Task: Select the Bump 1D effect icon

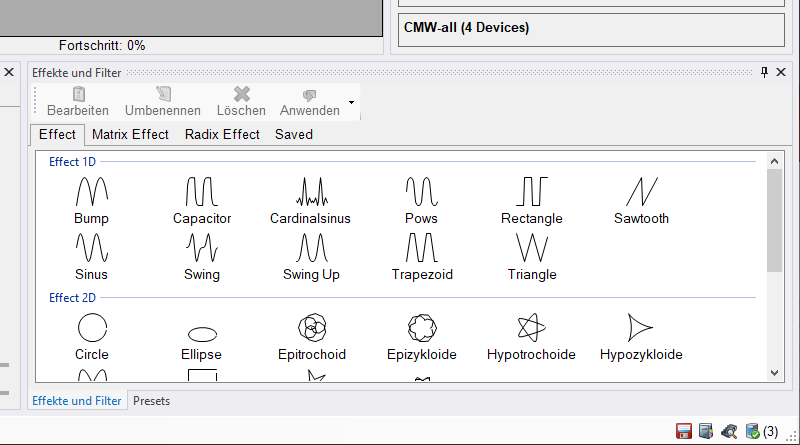Action: coord(91,191)
